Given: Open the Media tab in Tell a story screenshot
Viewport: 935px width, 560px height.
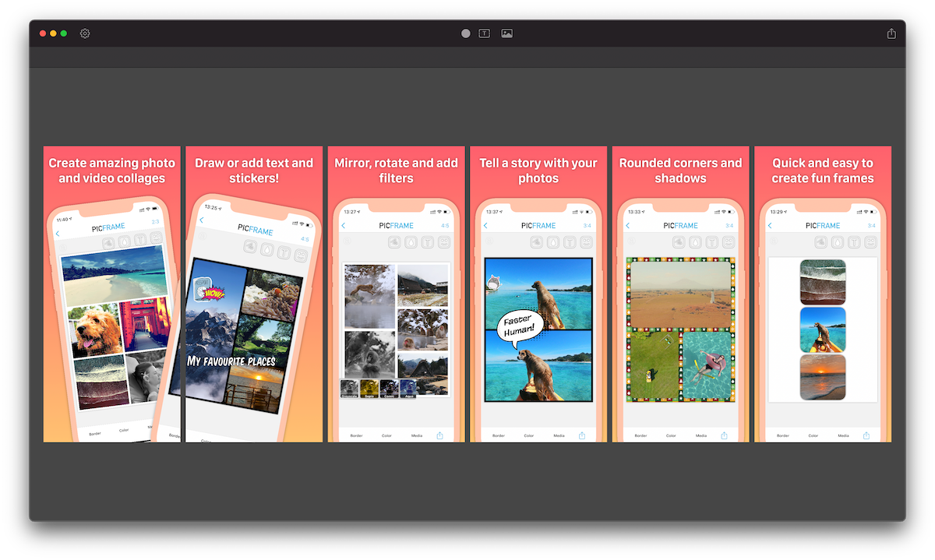Looking at the screenshot, I should click(x=559, y=435).
